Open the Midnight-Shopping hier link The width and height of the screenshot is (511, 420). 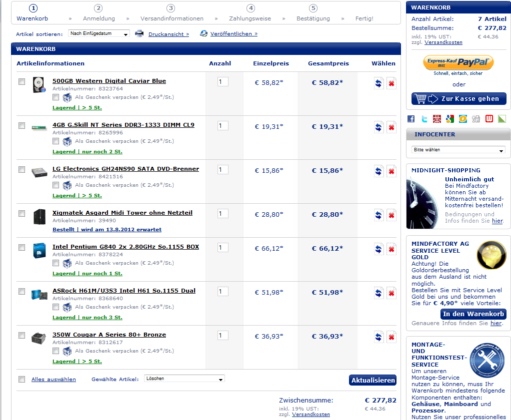(x=497, y=221)
